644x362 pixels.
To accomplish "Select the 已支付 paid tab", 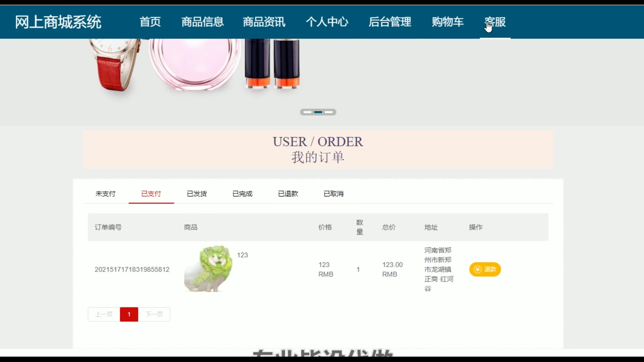I will [151, 194].
